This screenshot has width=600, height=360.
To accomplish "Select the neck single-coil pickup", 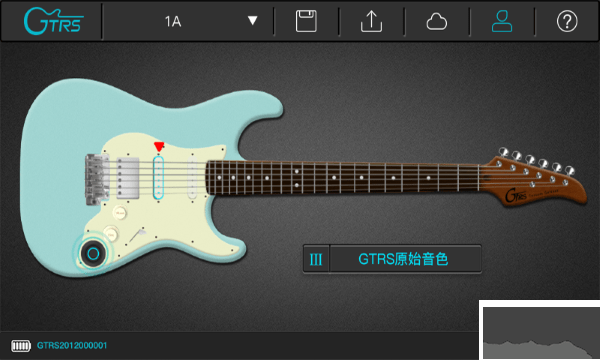I will 192,177.
